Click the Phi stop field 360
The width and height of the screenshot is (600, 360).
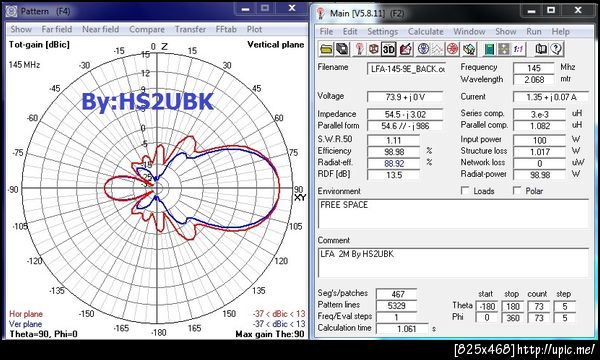[x=512, y=318]
